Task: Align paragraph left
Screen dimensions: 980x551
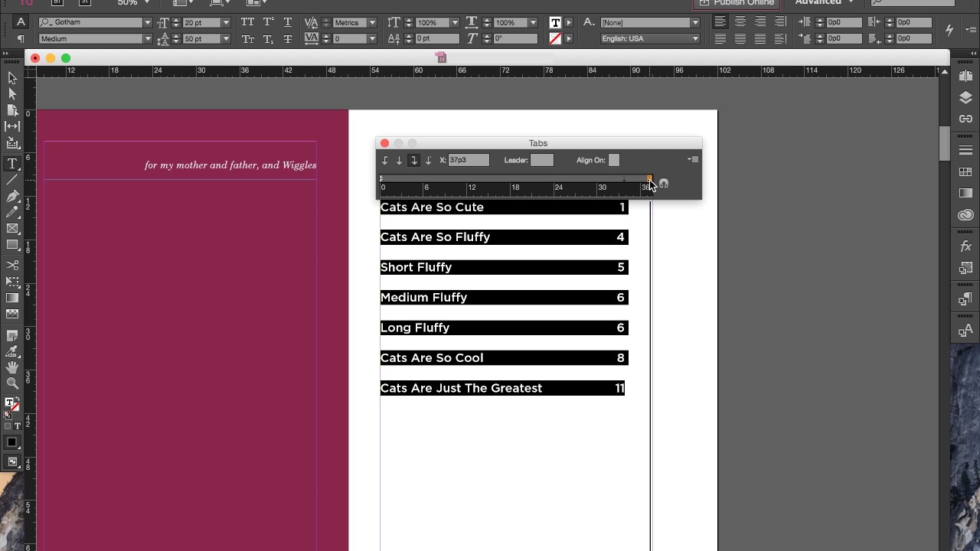Action: coord(720,22)
